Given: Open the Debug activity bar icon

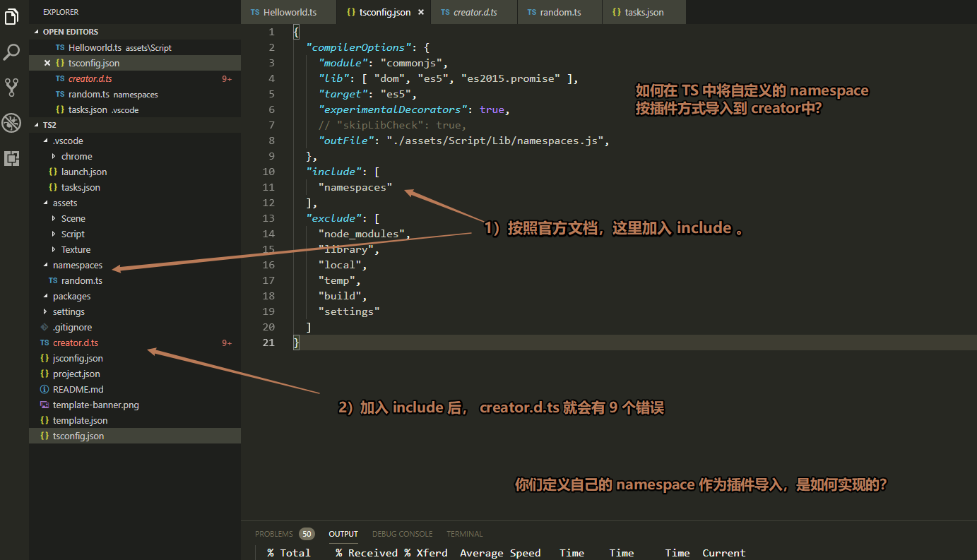Looking at the screenshot, I should click(11, 123).
